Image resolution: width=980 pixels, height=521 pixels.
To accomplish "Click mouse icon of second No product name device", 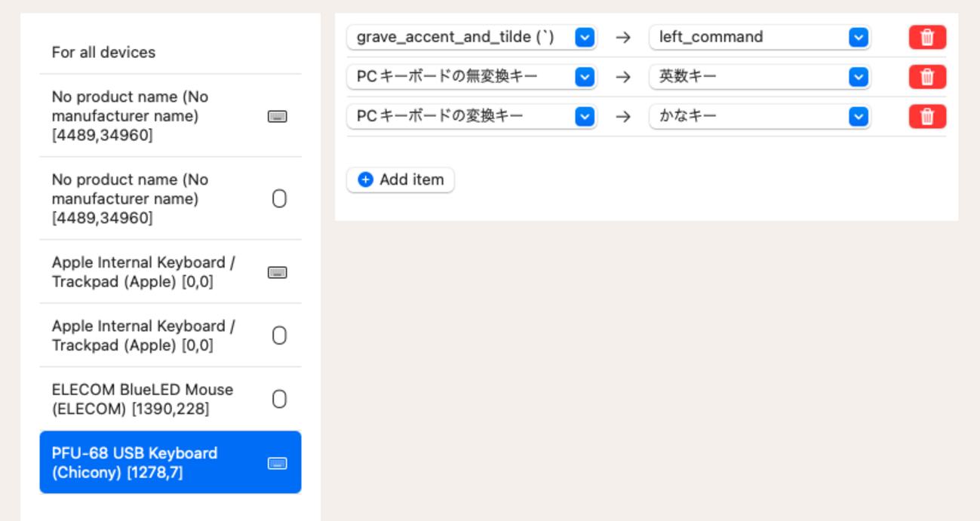I will pos(279,198).
